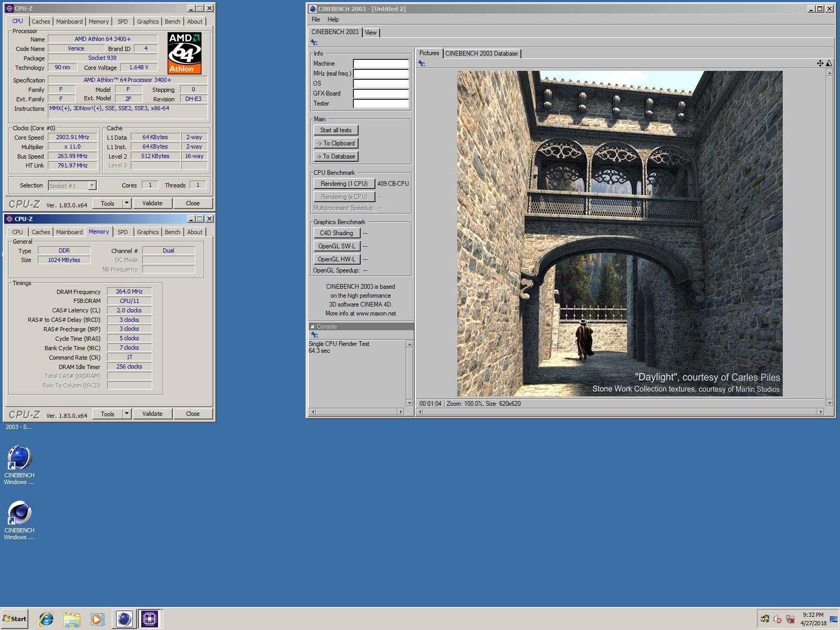This screenshot has height=630, width=840.
Task: Open CINEBENCH 2003 Database tab
Action: (481, 54)
